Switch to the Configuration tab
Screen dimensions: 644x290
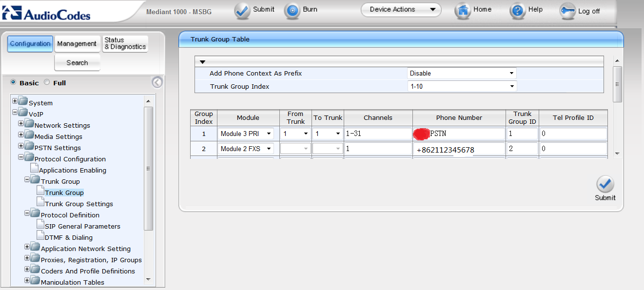point(30,44)
